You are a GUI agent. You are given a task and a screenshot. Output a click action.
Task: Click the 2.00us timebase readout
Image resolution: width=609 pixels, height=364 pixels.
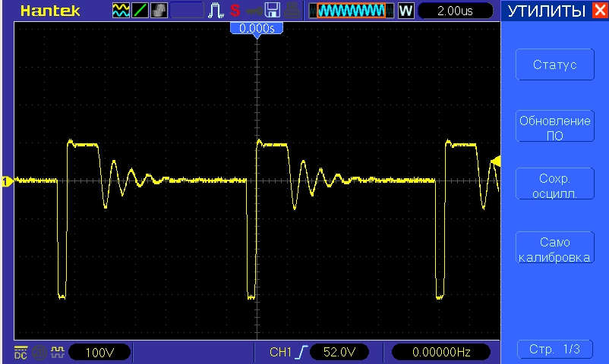[455, 11]
